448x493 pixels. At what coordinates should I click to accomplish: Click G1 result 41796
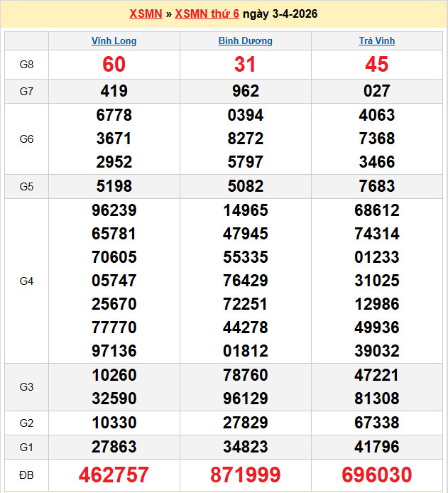[376, 447]
